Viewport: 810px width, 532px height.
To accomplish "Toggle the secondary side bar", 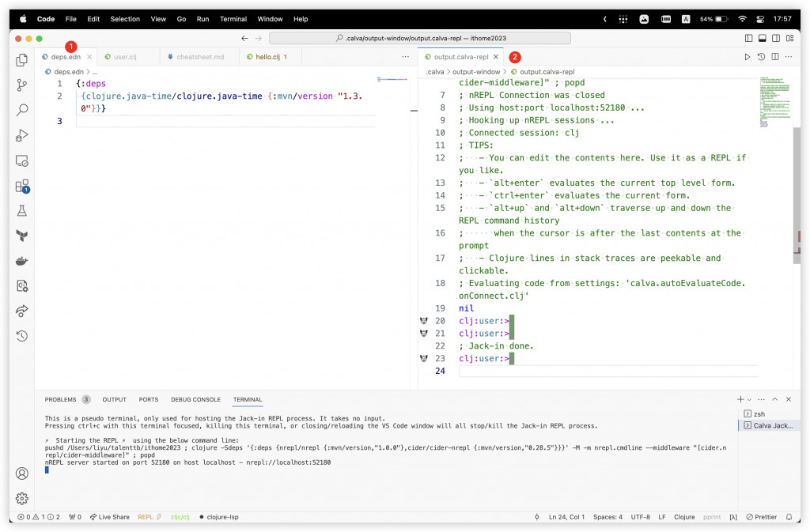I will tap(776, 38).
